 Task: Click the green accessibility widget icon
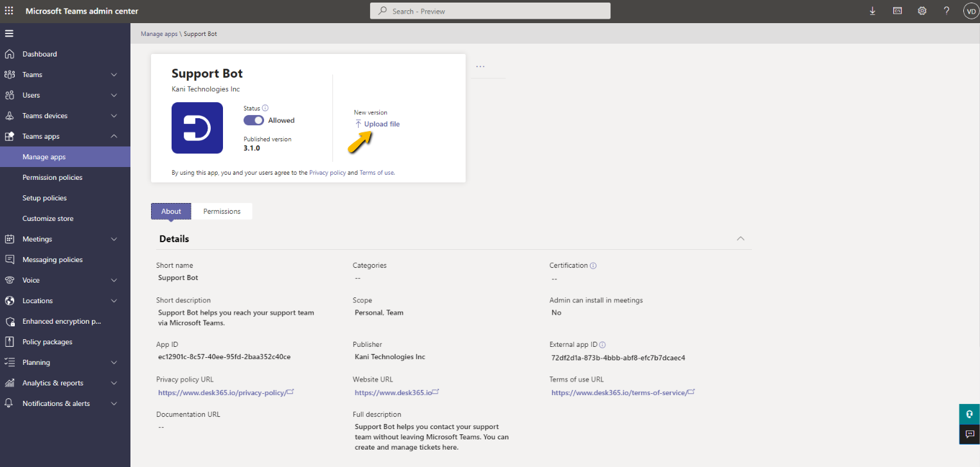969,414
